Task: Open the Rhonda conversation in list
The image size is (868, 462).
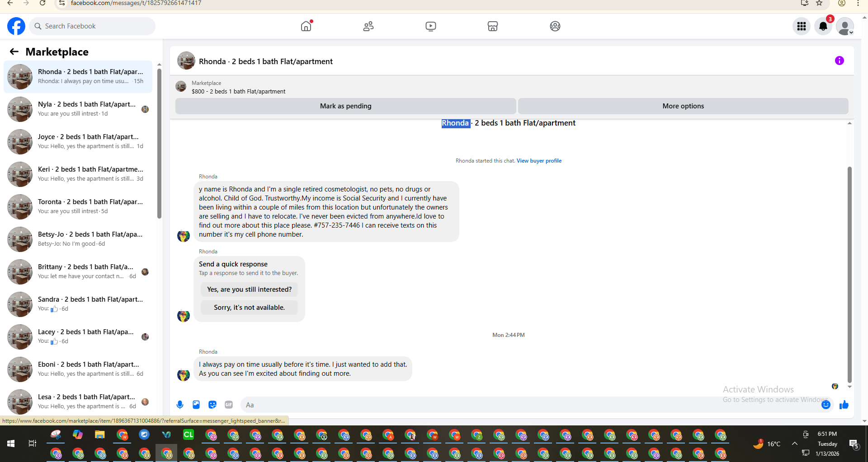Action: [78, 77]
